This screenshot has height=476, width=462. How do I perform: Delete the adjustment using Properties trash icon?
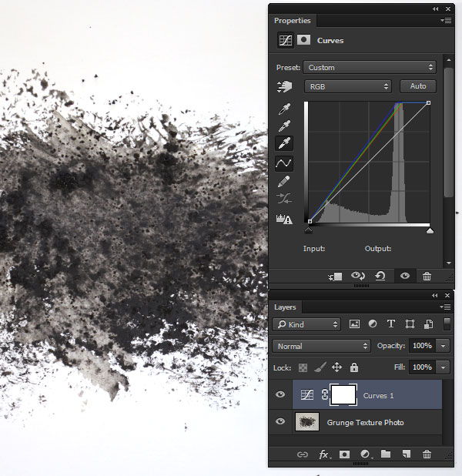(427, 277)
